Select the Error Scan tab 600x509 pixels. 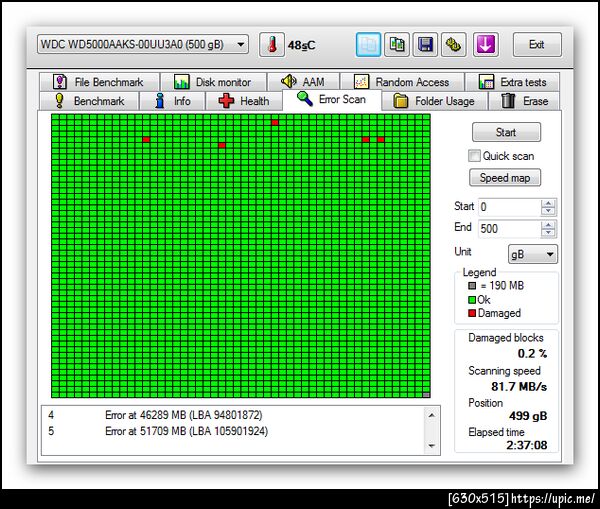point(332,100)
